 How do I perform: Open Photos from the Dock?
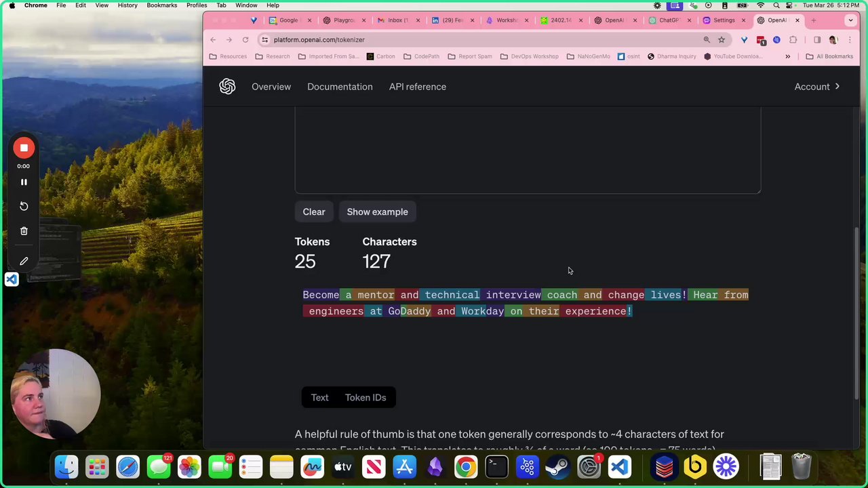point(189,467)
